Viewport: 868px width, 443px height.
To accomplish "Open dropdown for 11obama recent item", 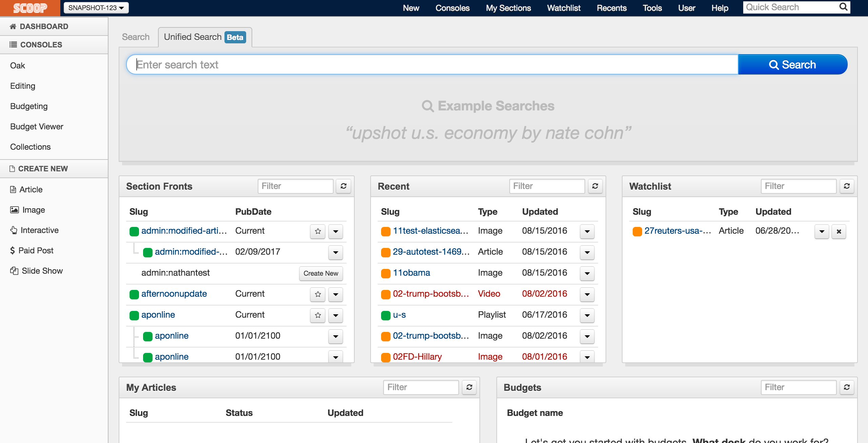I will coord(587,273).
